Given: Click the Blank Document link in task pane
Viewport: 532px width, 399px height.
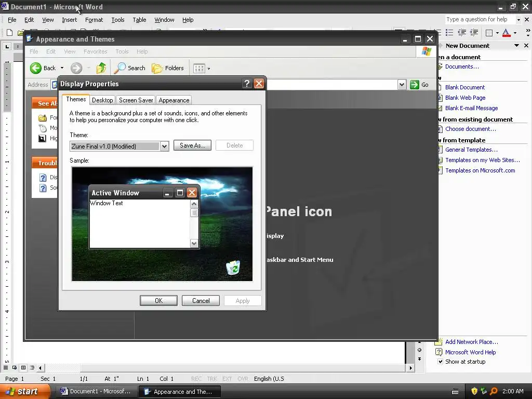Looking at the screenshot, I should coord(464,87).
